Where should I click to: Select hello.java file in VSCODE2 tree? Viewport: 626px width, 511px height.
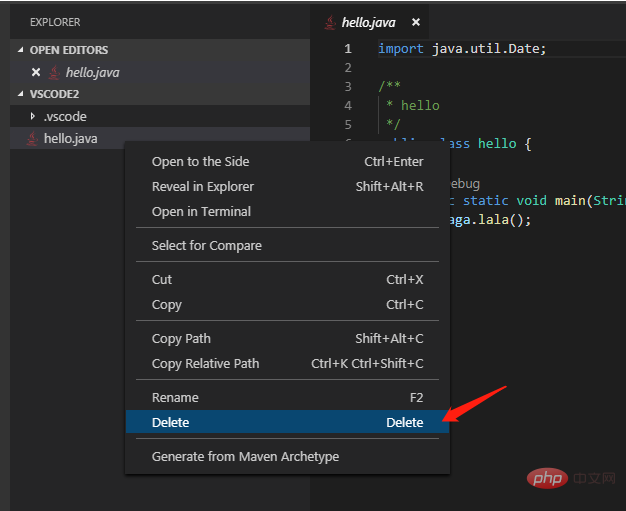click(160, 139)
